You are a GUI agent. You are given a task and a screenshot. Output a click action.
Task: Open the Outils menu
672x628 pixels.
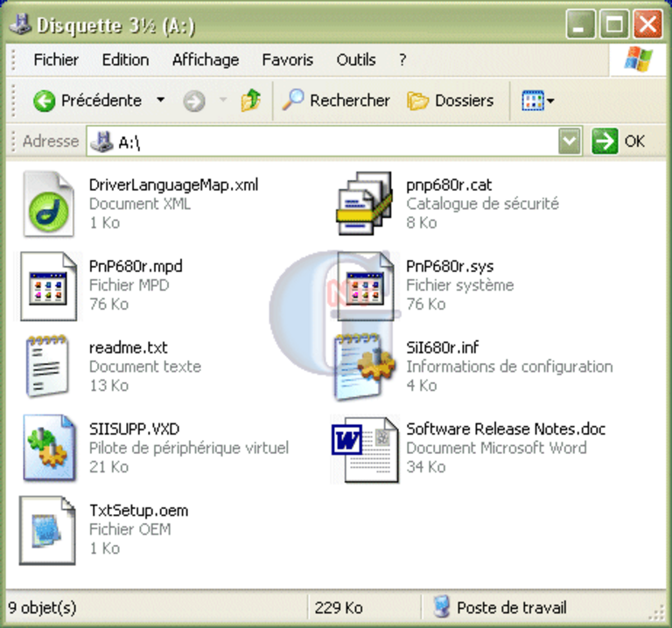click(356, 60)
